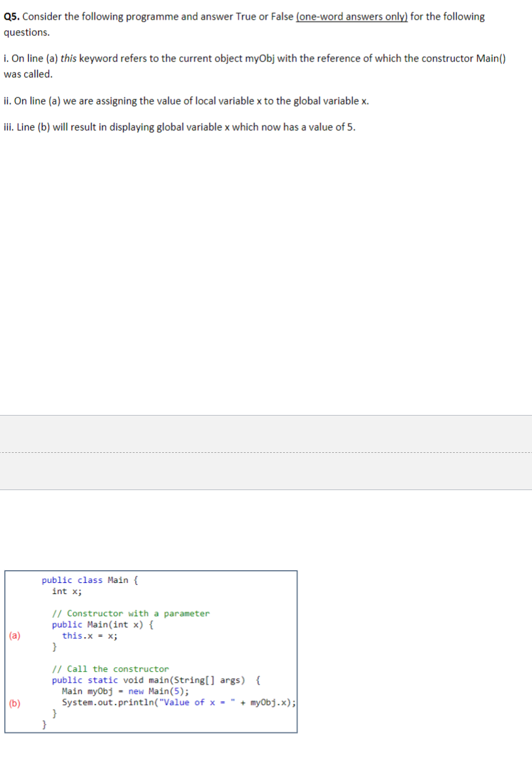Click the new Main(5) object creation line

click(x=123, y=691)
